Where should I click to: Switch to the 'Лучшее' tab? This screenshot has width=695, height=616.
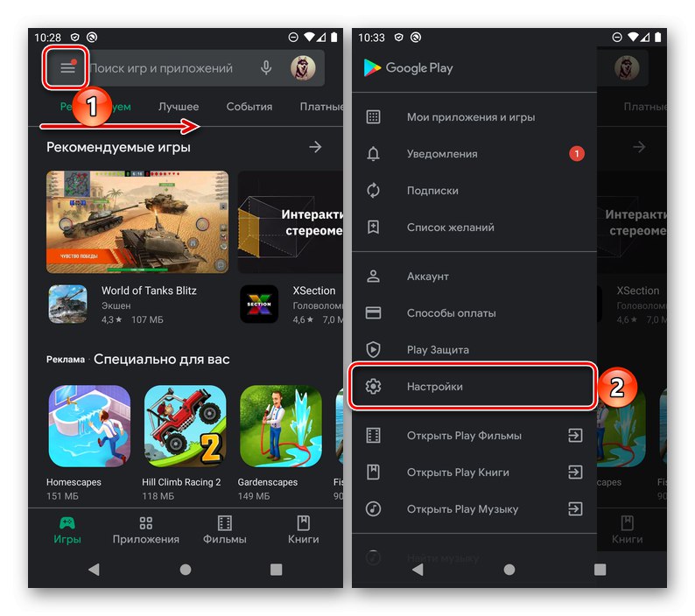pos(179,107)
